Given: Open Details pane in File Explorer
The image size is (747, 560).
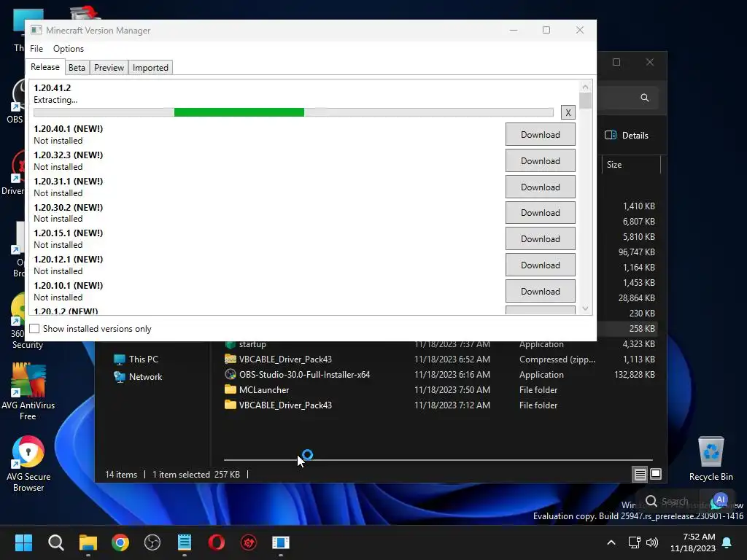Looking at the screenshot, I should pos(627,135).
